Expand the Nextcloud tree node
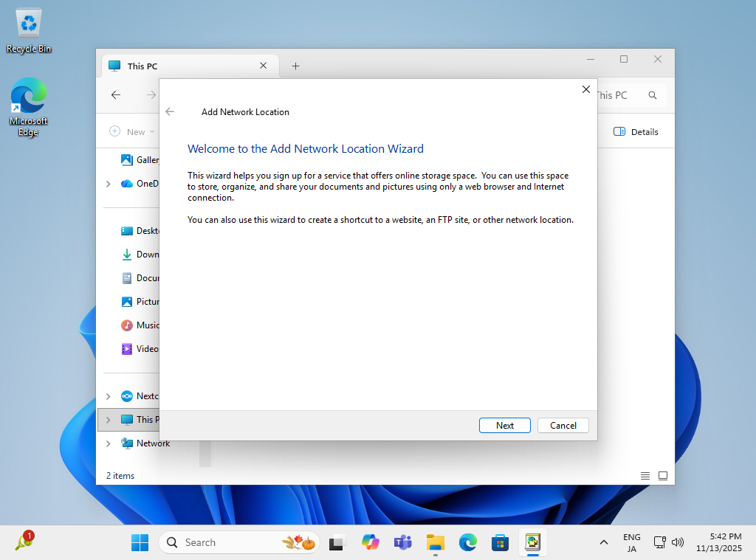This screenshot has width=756, height=560. click(109, 396)
